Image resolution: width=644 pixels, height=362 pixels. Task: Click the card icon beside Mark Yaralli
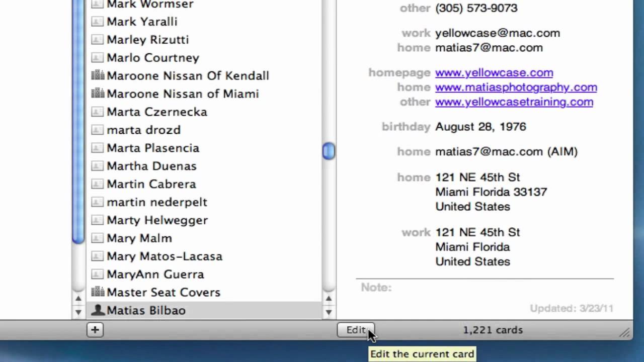(x=98, y=22)
